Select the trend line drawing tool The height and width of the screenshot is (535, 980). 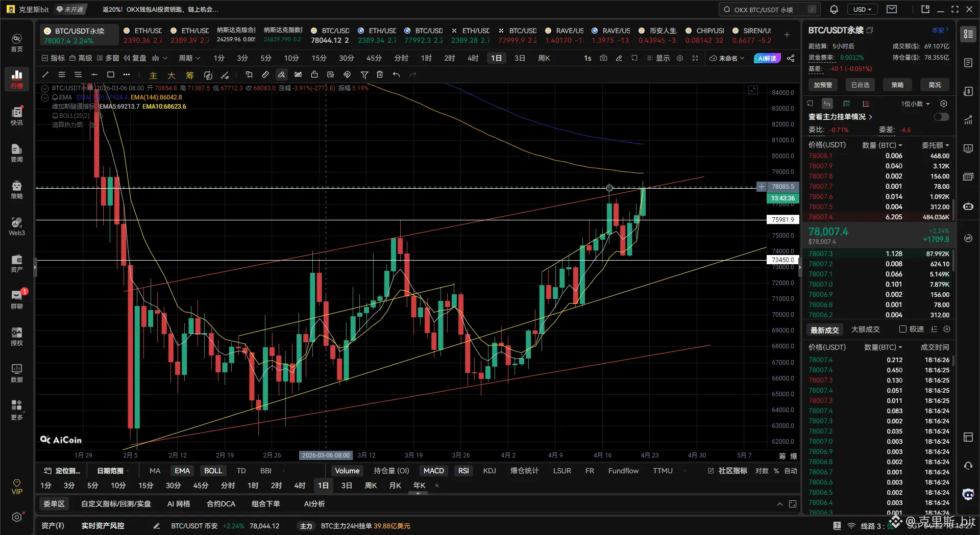click(x=45, y=74)
